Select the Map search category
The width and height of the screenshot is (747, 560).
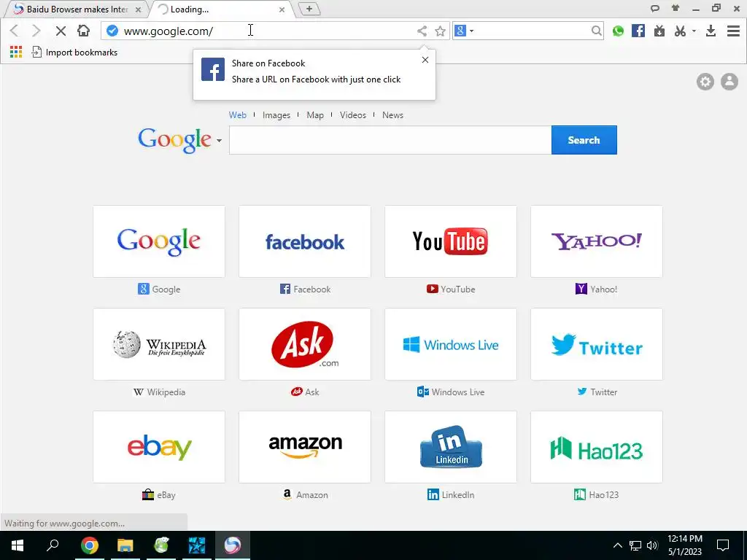point(315,114)
